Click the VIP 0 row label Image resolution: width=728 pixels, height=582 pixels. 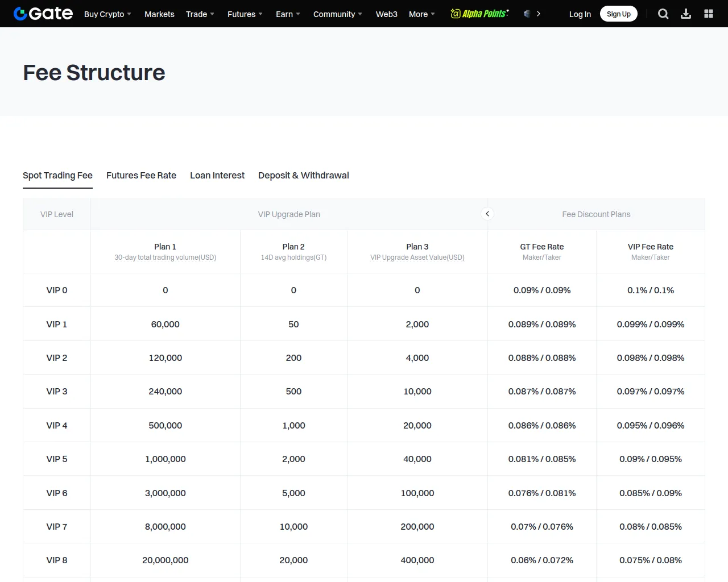57,290
